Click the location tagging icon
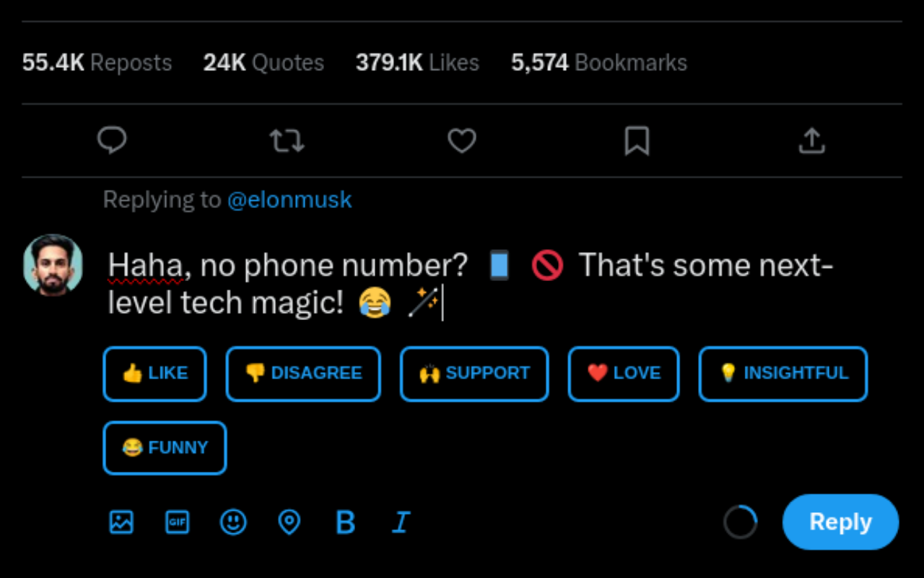 (289, 522)
